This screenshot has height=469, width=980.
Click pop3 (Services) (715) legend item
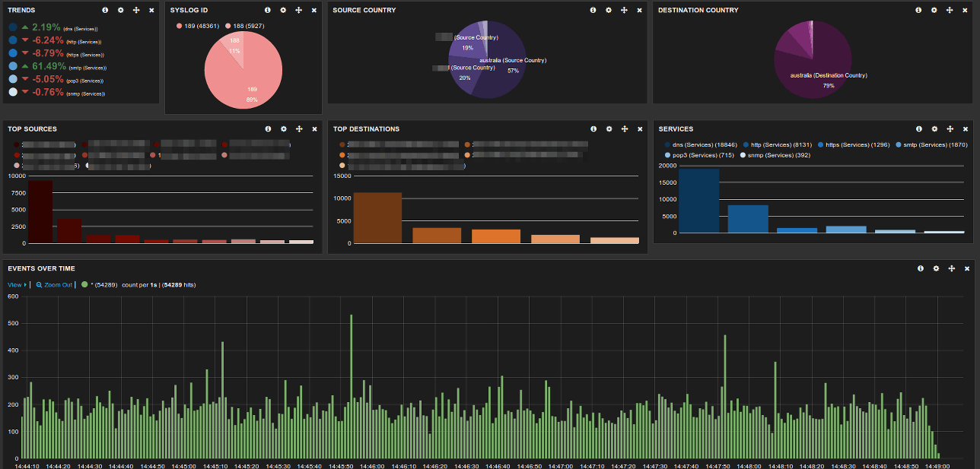point(698,155)
